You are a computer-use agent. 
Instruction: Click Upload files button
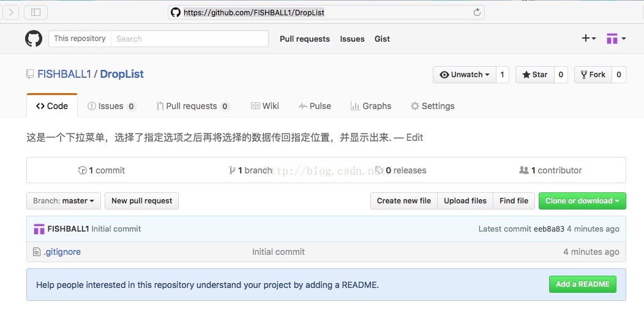[x=465, y=201]
